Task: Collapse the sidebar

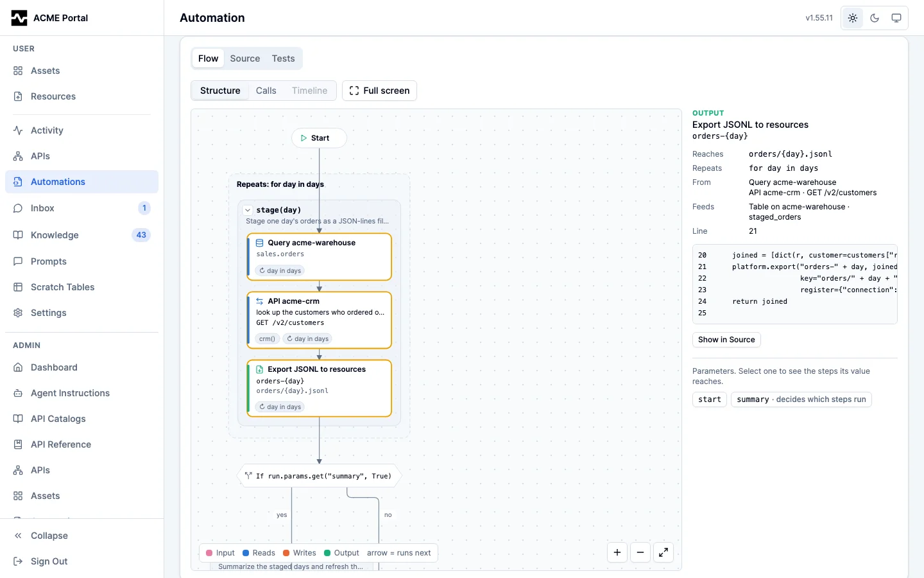Action: click(81, 536)
